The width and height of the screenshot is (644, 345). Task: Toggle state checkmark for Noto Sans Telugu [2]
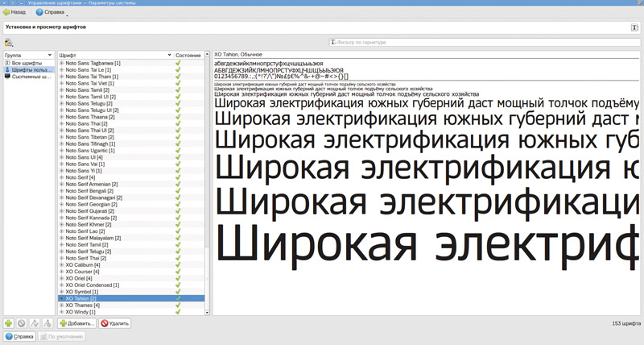[178, 104]
